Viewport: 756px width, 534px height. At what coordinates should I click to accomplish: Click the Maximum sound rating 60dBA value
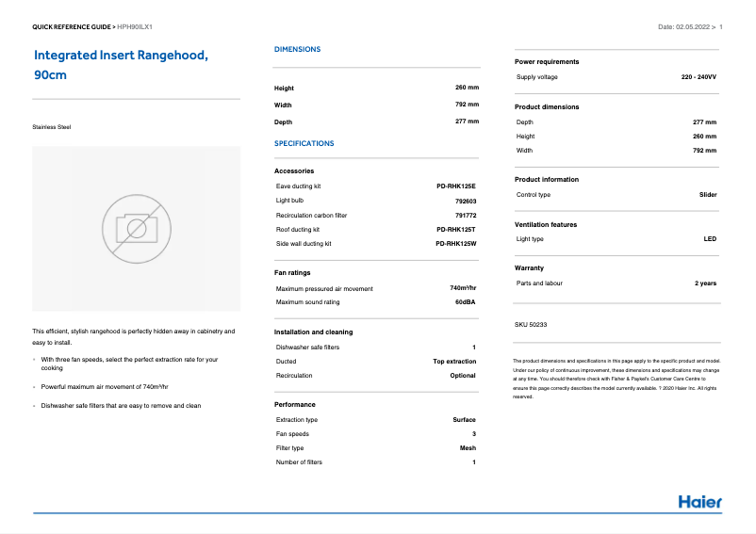[x=465, y=302]
